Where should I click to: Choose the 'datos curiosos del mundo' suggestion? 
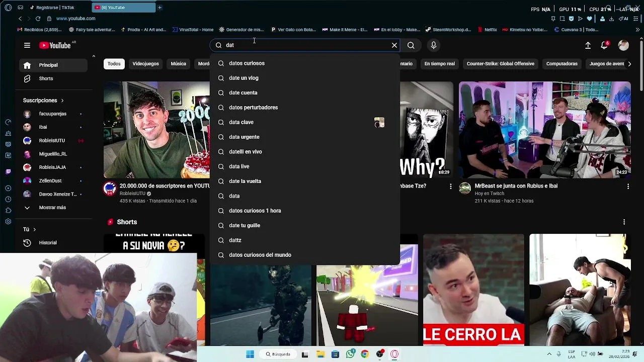(x=305, y=255)
